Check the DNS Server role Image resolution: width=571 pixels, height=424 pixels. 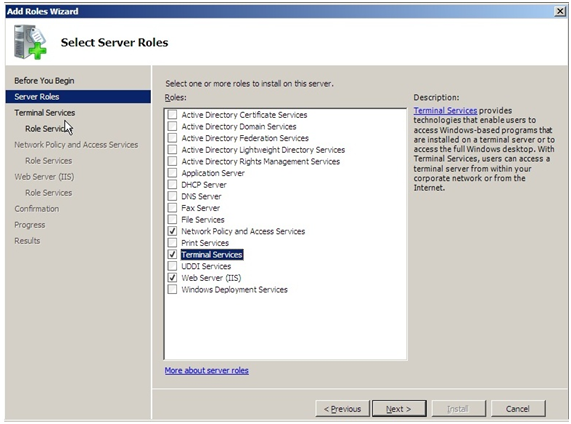[172, 196]
